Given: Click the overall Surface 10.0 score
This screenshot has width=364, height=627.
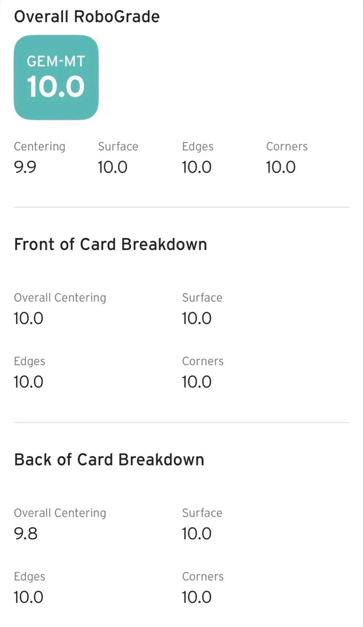Looking at the screenshot, I should (x=112, y=167).
